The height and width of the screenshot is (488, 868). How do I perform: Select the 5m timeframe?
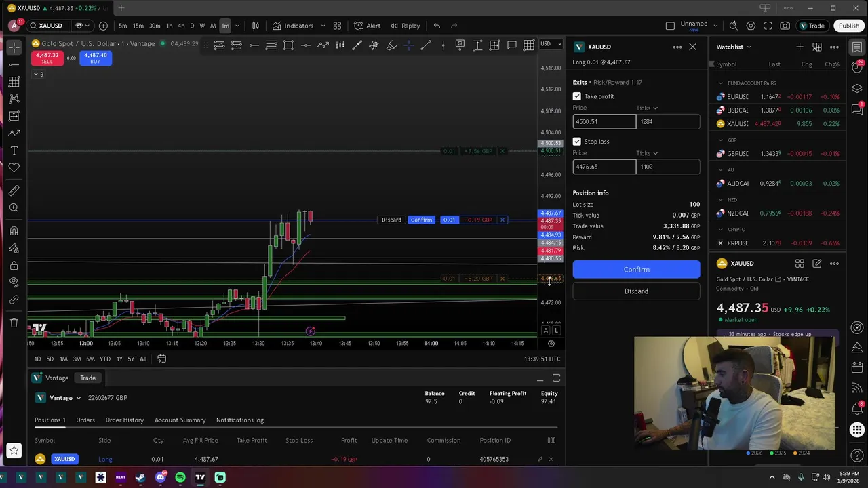click(x=123, y=26)
